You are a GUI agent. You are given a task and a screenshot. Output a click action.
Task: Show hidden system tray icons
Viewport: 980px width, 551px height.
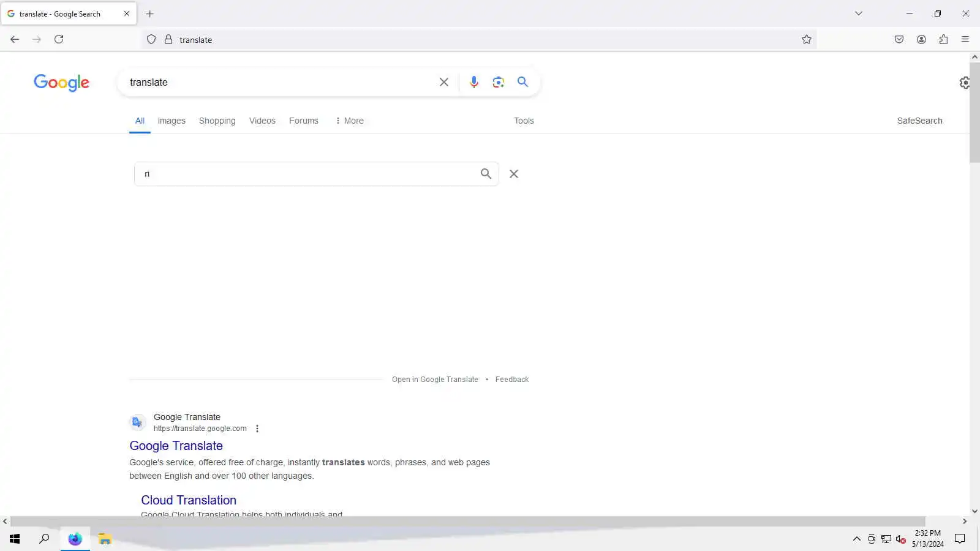click(857, 539)
